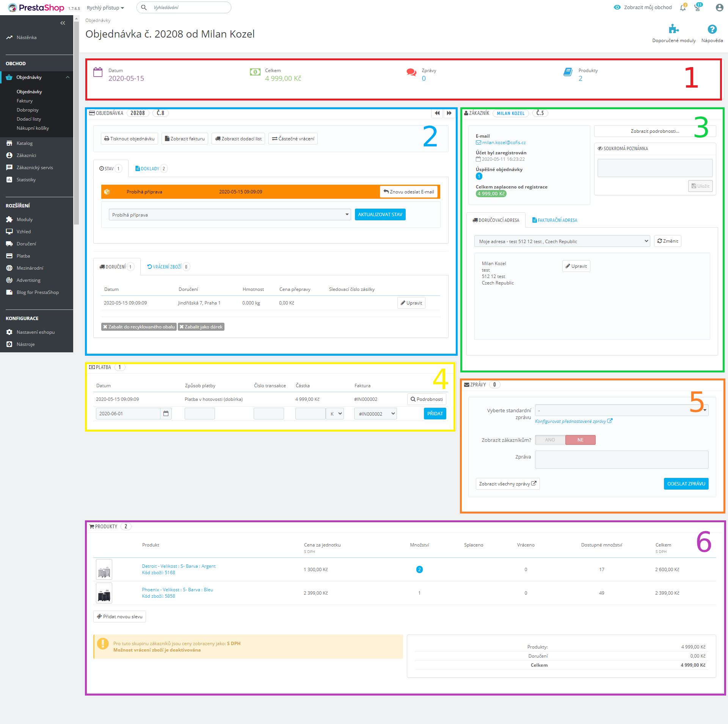Viewport: 728px width, 724px height.
Task: Open payment currency dropdown
Action: (335, 414)
